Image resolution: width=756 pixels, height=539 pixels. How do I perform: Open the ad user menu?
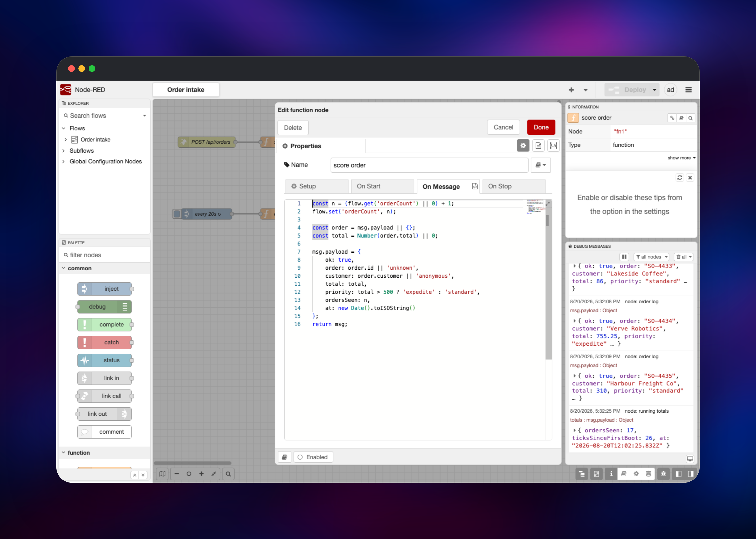click(670, 90)
